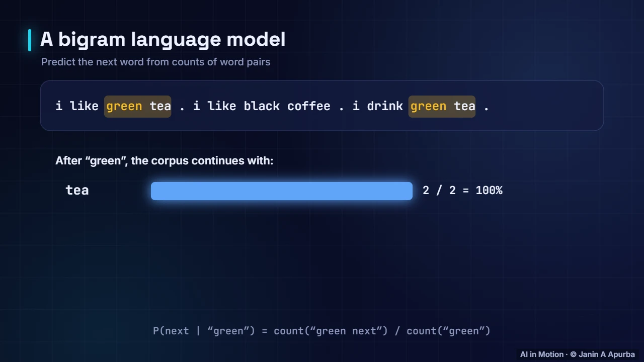Click the line "After "green", the corpus continues with:"
Screen dimensions: 644x362
[x=165, y=161]
